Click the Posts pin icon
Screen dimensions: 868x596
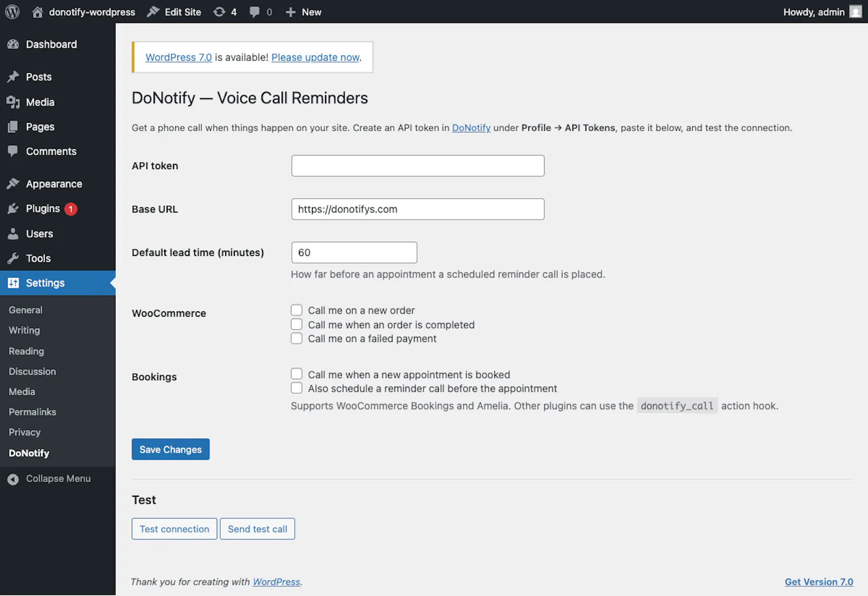13,77
